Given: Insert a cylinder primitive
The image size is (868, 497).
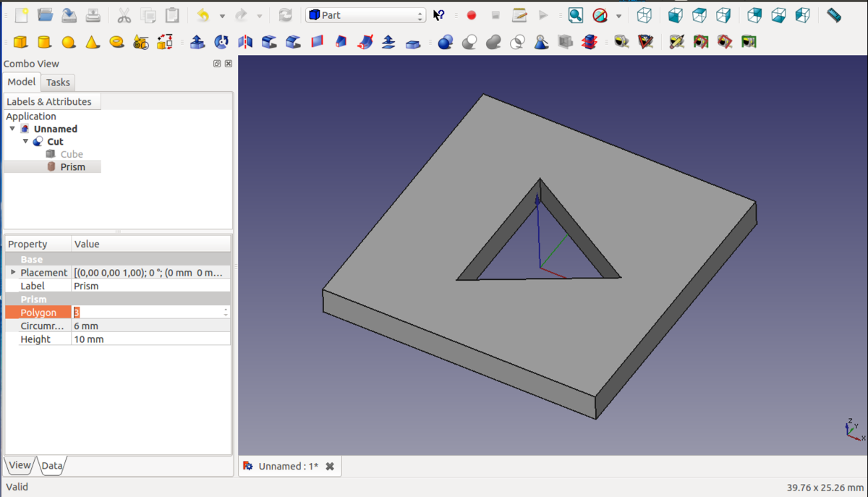Looking at the screenshot, I should coord(44,42).
